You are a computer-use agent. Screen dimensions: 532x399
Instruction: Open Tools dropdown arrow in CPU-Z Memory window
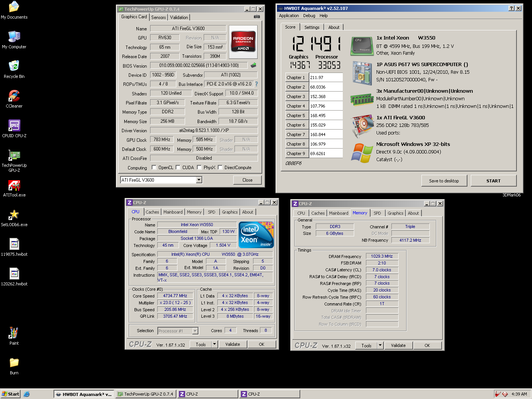[x=380, y=345]
